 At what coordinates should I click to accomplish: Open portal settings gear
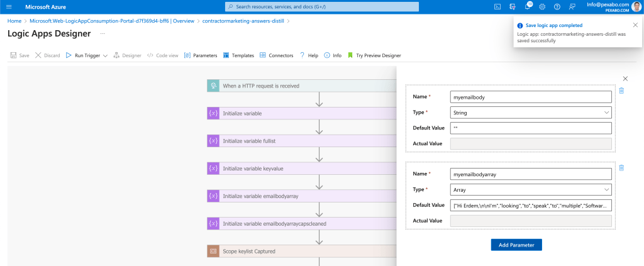(x=542, y=6)
